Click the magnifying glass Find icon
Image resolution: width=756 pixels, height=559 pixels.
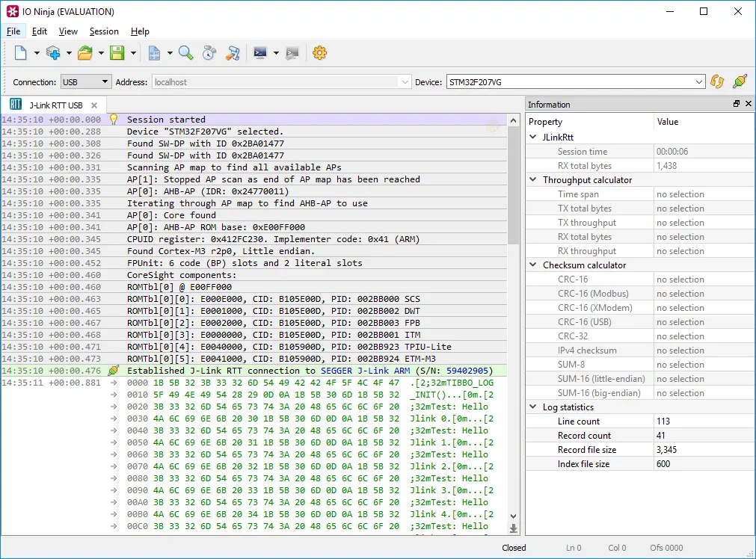pyautogui.click(x=185, y=53)
